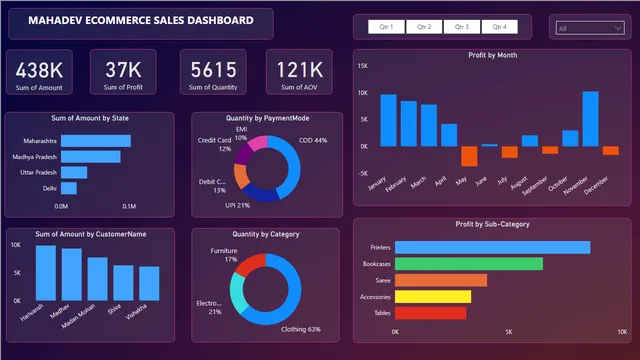Select the Madan Mohan customer bar
The width and height of the screenshot is (640, 360).
coord(98,279)
